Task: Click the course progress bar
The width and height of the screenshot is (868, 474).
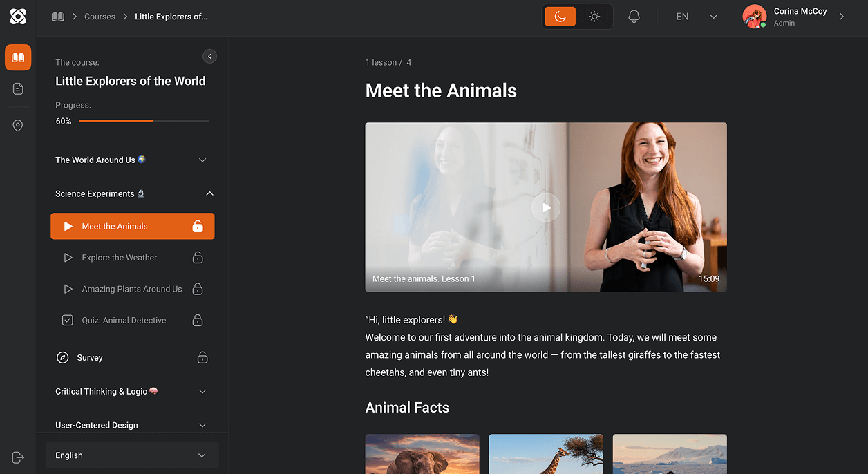Action: click(x=144, y=121)
